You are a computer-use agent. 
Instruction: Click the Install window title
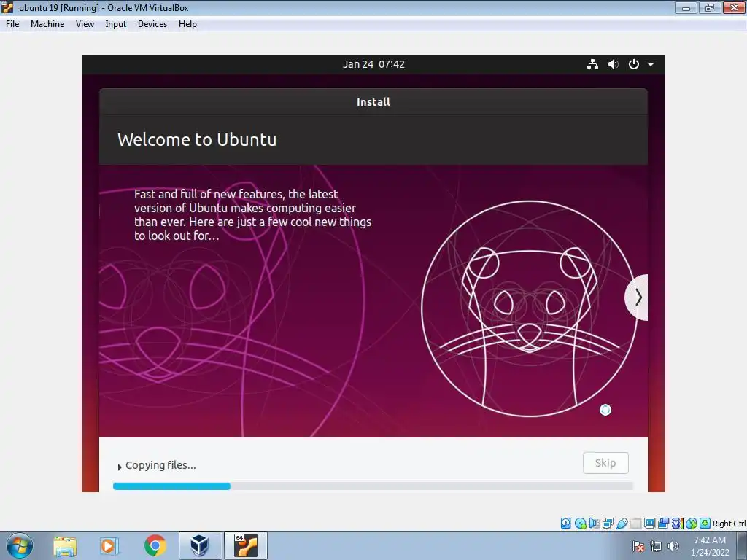point(373,102)
